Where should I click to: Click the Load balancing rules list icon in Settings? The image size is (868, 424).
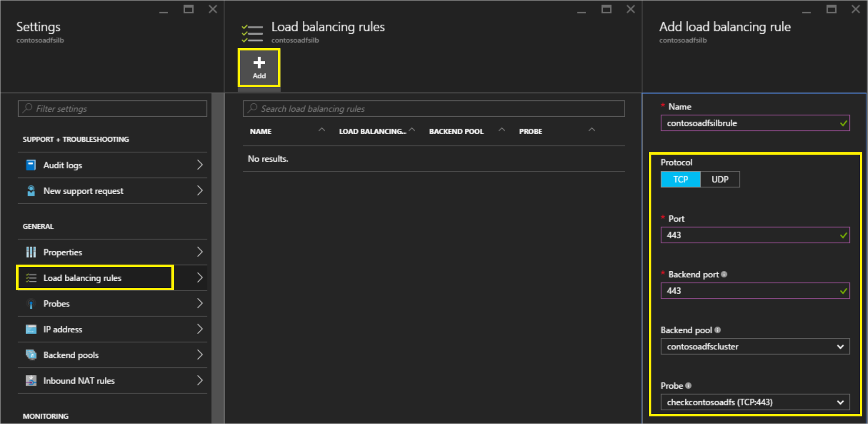pyautogui.click(x=31, y=278)
